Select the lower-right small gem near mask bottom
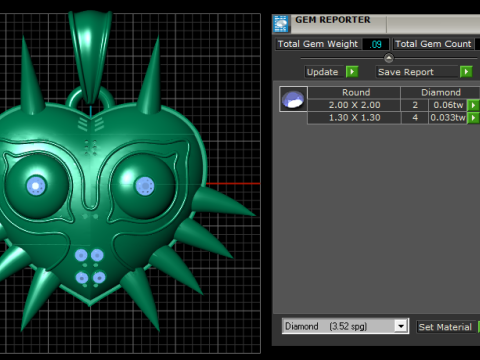This screenshot has width=480, height=360. coord(99,277)
